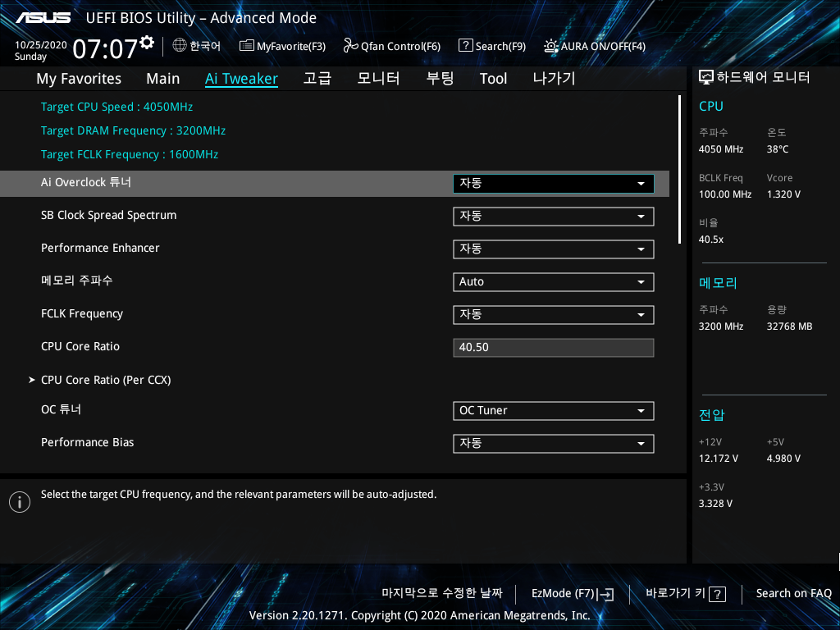Click Performance Enhancer label
The image size is (840, 630).
(100, 248)
